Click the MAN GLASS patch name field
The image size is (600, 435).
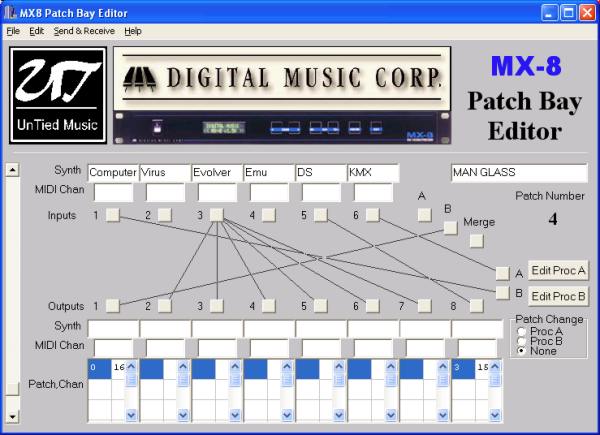[x=519, y=173]
